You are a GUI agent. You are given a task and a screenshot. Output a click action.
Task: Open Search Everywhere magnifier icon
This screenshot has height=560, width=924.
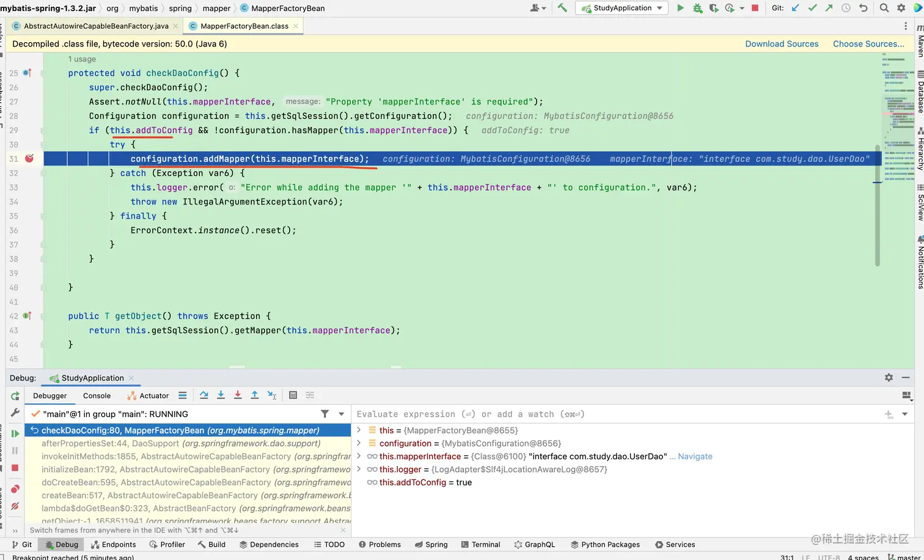coord(884,8)
